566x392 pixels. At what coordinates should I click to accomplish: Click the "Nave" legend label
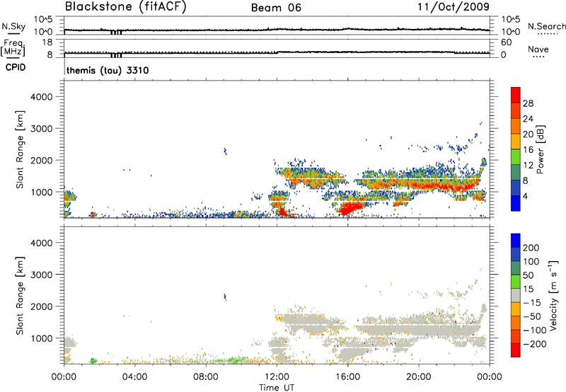[538, 49]
